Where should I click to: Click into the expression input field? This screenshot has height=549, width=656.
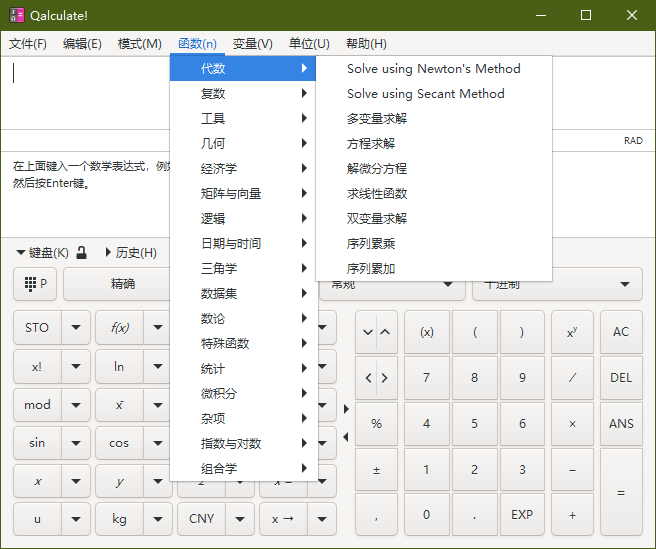tap(86, 93)
